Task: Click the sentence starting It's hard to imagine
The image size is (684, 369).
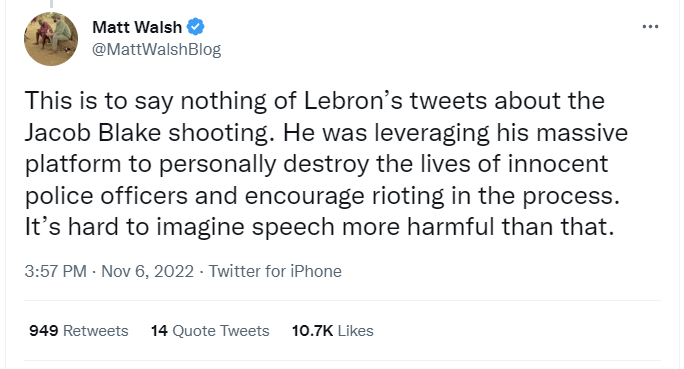Action: click(319, 227)
